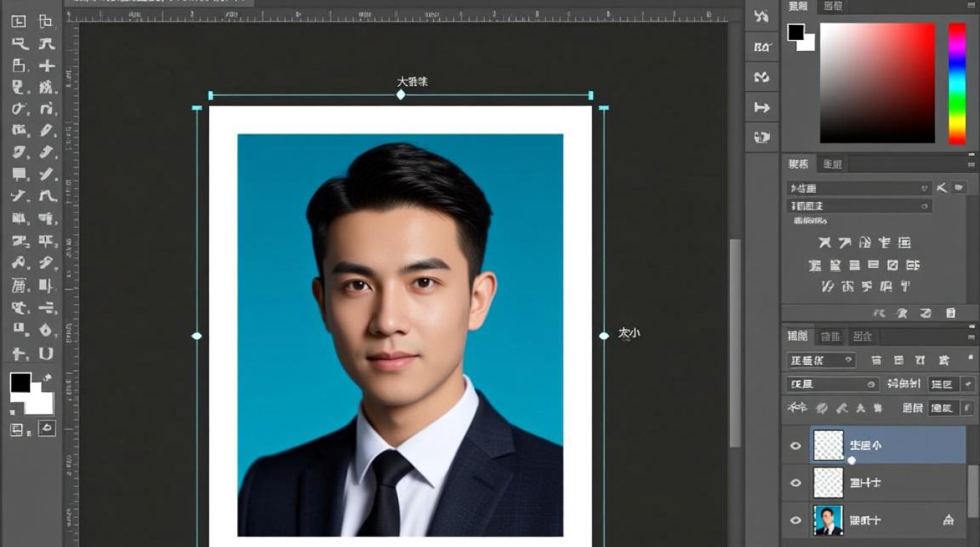Image resolution: width=980 pixels, height=547 pixels.
Task: Select the U-shaped tool icon in the toolbar
Action: pyautogui.click(x=46, y=354)
